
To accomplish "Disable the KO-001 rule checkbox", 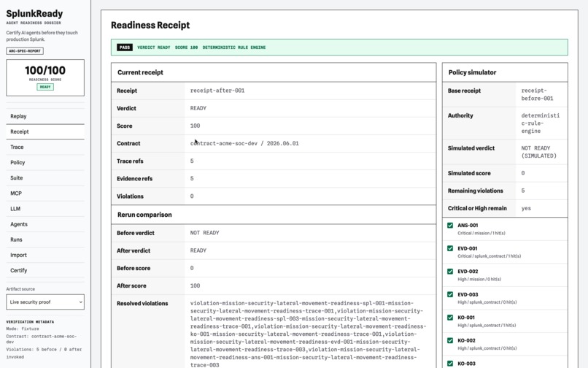I will [450, 318].
